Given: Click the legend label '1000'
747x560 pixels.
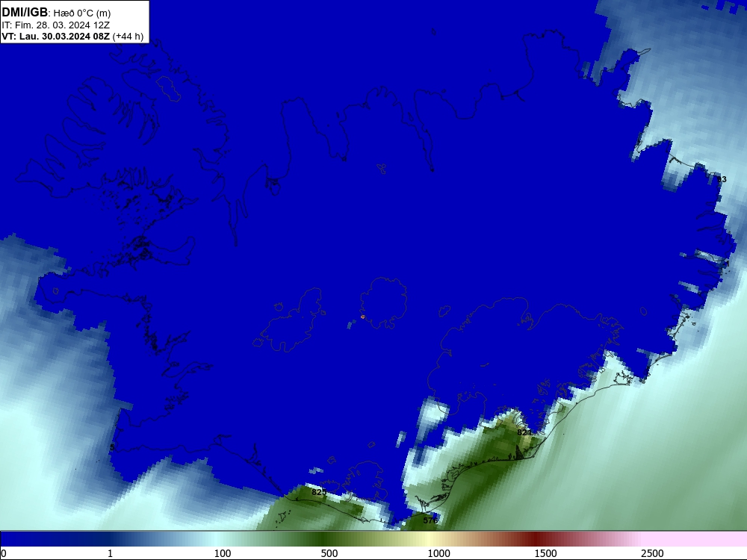Looking at the screenshot, I should (x=438, y=553).
